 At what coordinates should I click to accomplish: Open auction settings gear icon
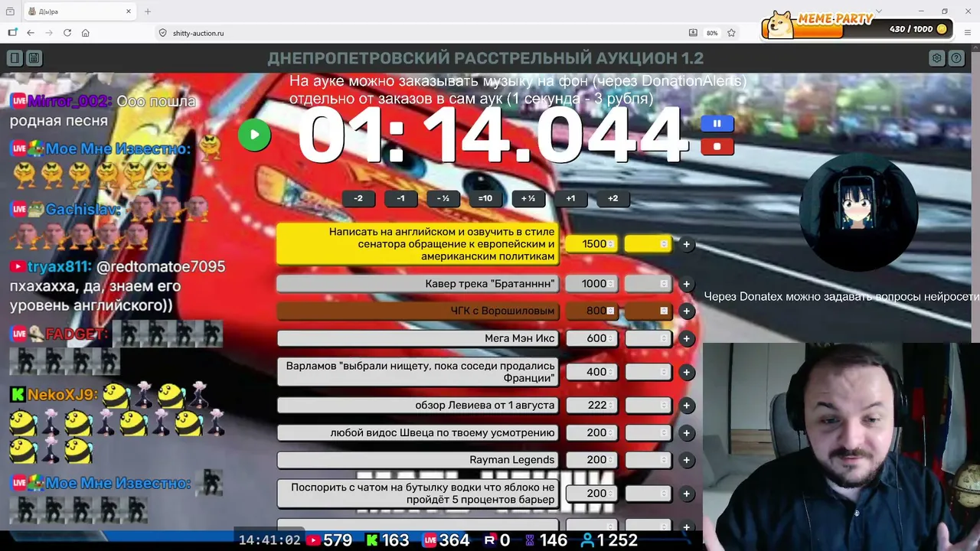(x=936, y=58)
